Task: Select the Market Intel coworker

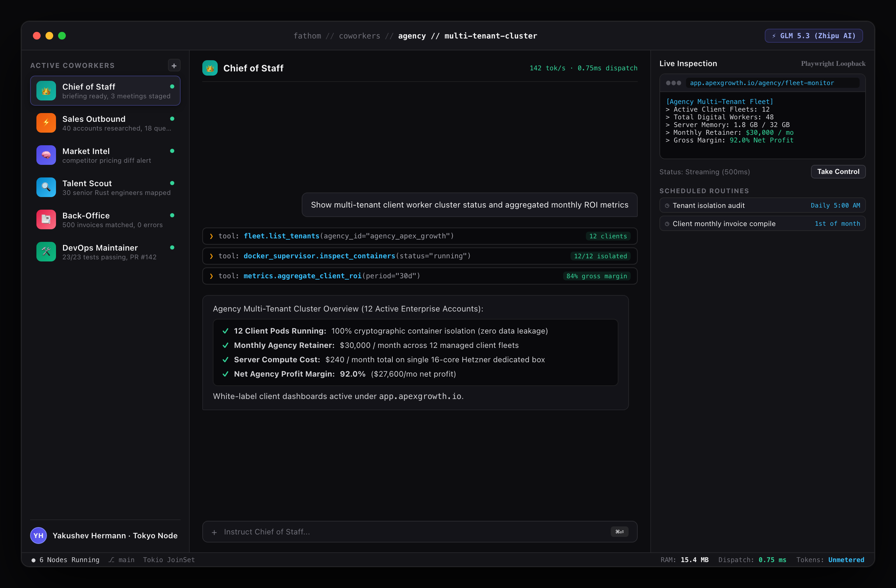Action: (105, 155)
